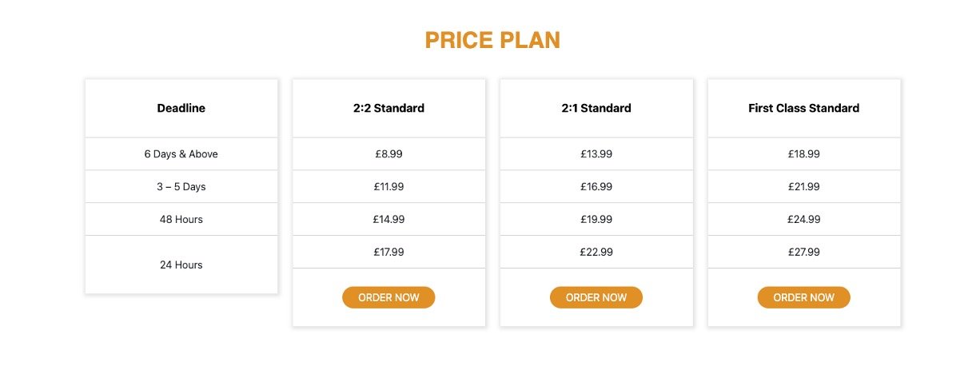The width and height of the screenshot is (980, 382).
Task: Select the Deadline column header
Action: point(181,108)
